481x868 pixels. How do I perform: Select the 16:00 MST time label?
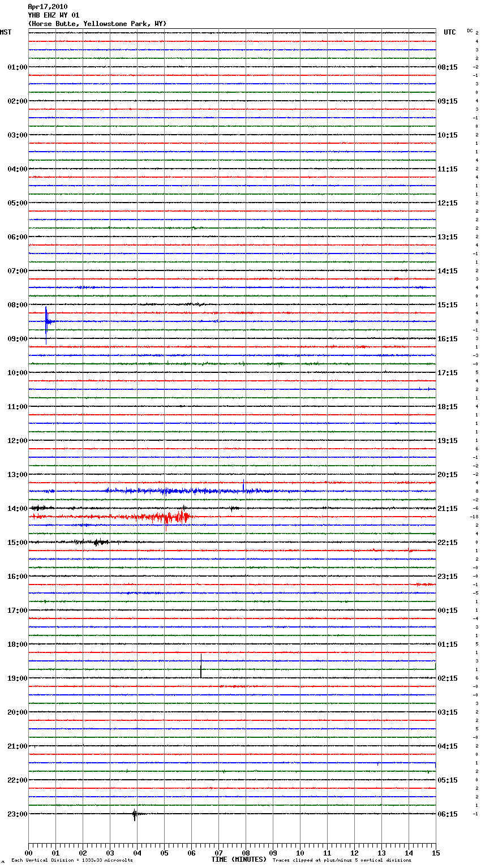pyautogui.click(x=17, y=577)
